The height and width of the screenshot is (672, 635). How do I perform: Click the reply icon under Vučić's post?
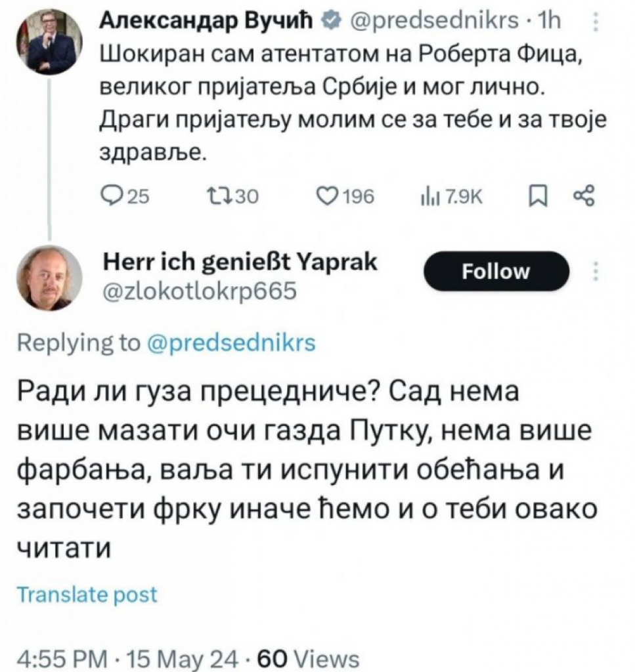[112, 194]
